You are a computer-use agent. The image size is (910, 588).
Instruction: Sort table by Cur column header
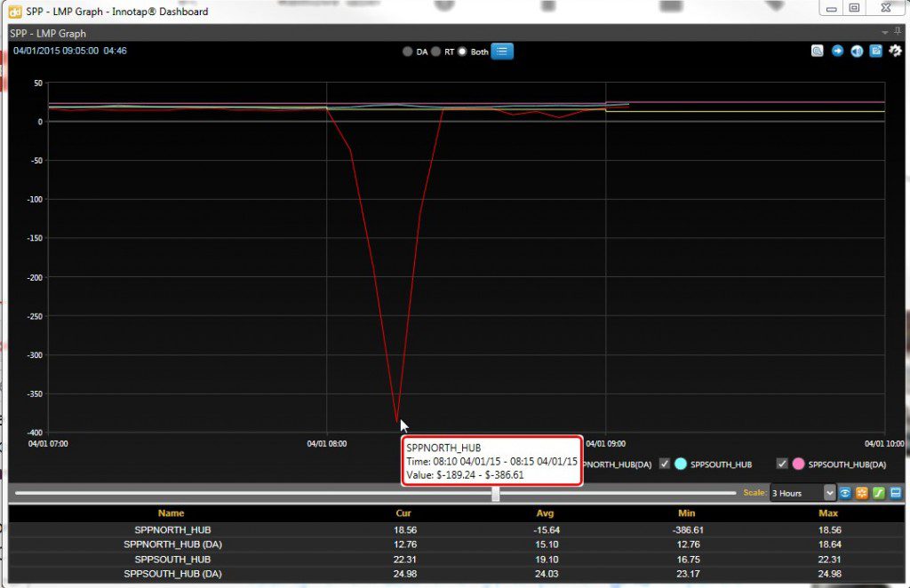[403, 513]
